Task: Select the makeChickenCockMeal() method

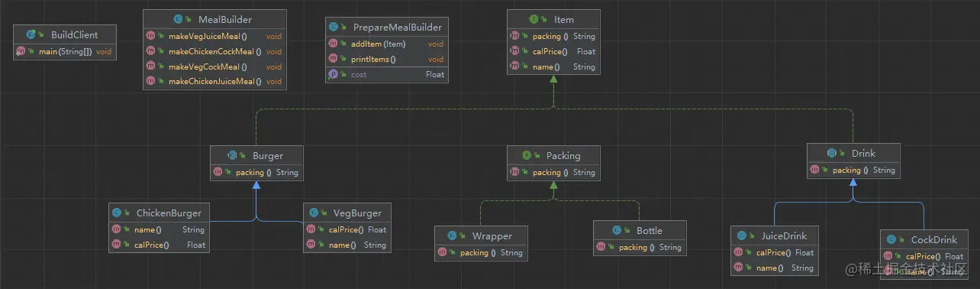Action: tap(215, 52)
